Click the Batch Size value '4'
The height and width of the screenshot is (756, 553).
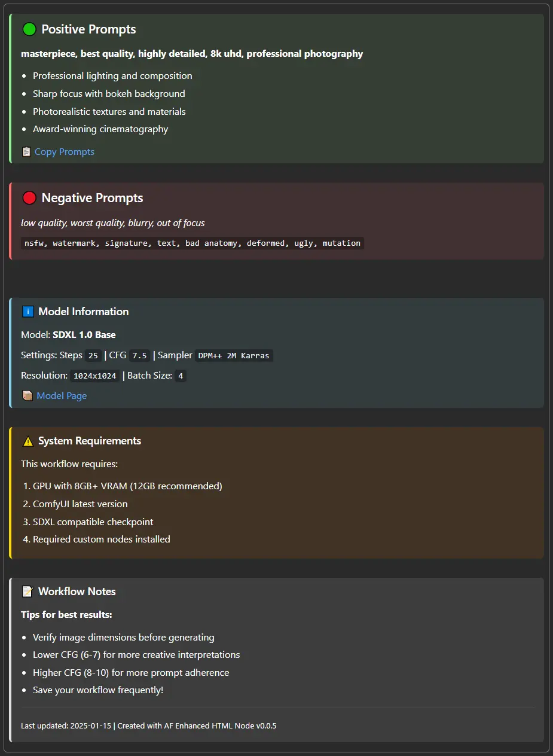181,376
